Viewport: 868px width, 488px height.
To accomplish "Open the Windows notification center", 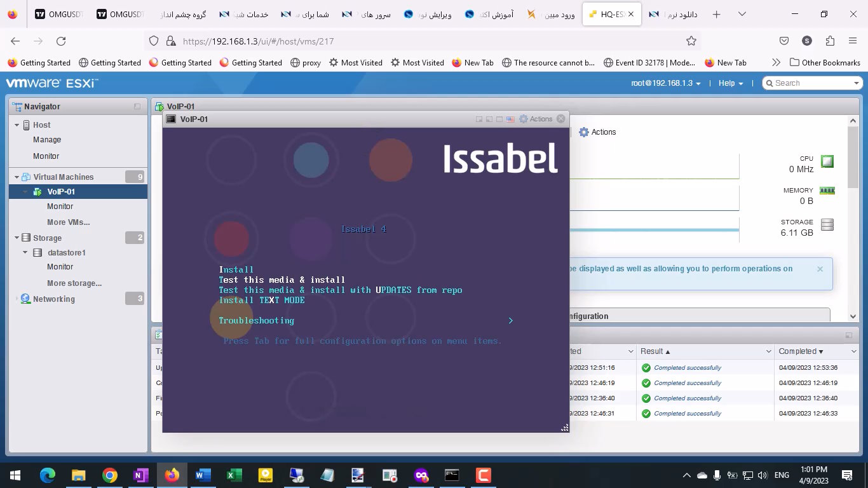I will (x=847, y=475).
